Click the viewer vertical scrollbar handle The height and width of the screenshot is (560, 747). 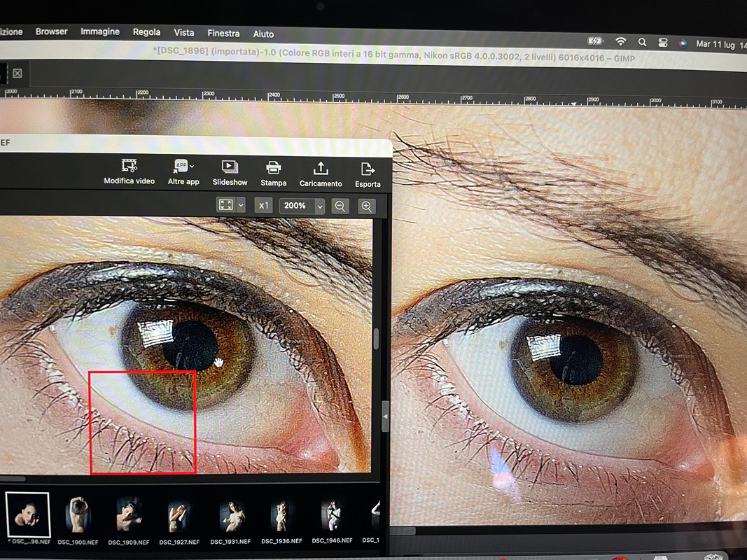[x=377, y=339]
